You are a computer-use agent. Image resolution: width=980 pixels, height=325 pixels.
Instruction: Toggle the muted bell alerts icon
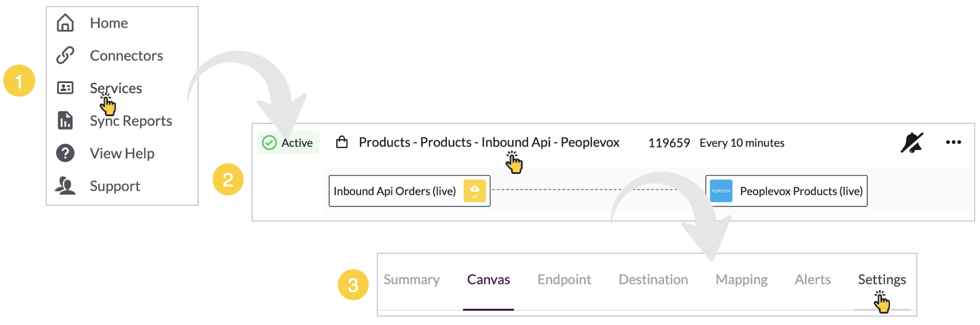coord(911,143)
